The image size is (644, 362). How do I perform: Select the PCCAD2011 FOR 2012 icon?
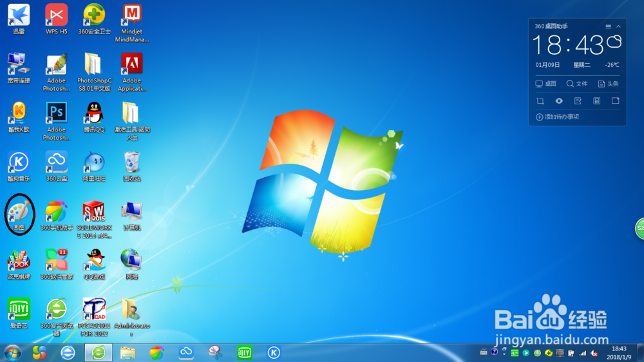[x=94, y=317]
